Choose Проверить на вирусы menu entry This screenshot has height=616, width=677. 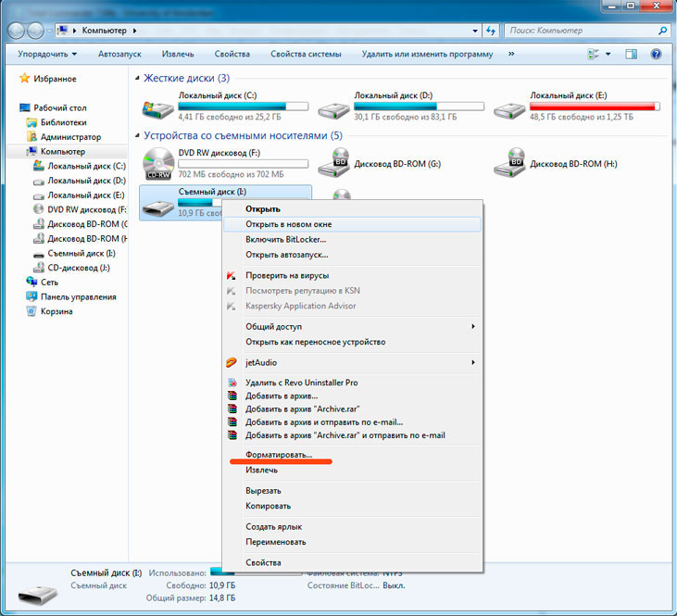click(x=287, y=275)
